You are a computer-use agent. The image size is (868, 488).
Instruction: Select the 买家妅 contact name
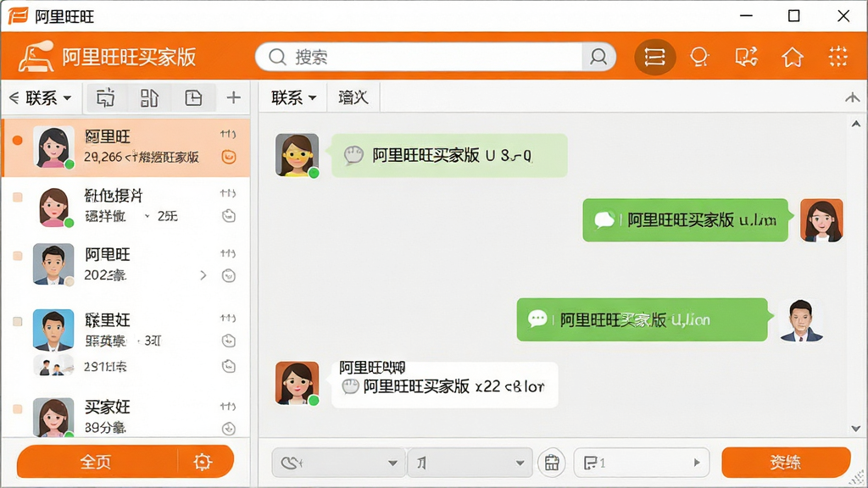108,408
